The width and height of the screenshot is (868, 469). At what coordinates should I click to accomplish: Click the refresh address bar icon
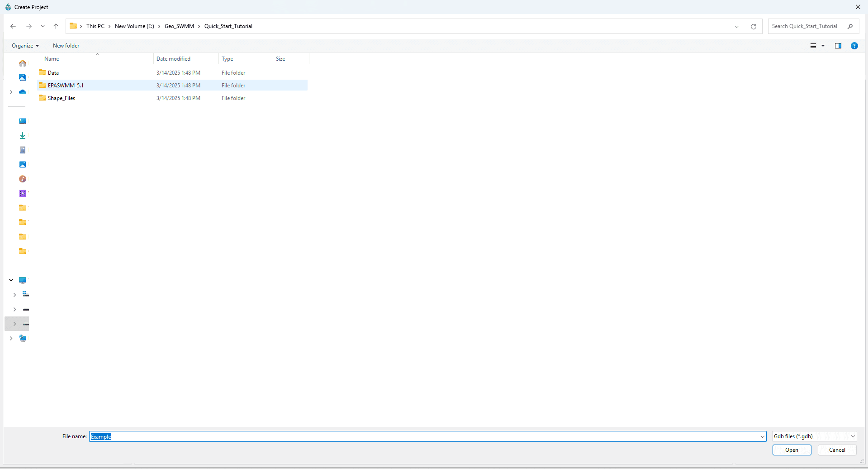[753, 26]
